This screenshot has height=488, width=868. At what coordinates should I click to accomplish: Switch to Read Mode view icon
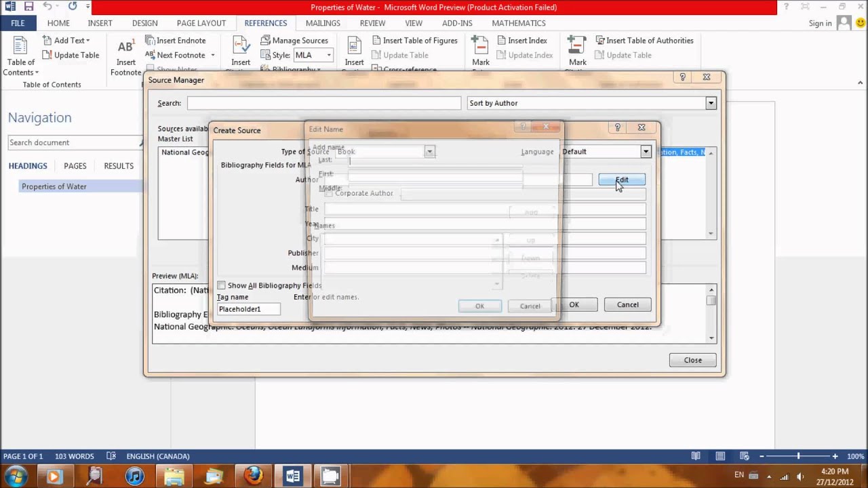696,456
